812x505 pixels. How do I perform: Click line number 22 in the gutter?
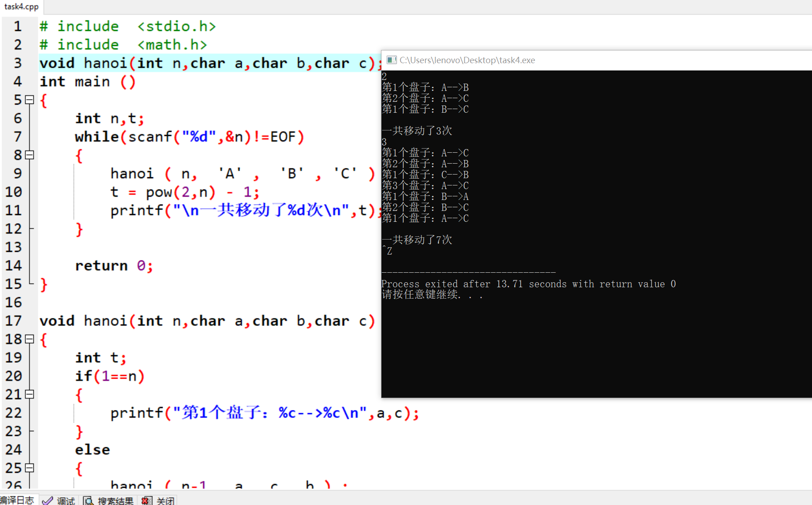pos(13,413)
